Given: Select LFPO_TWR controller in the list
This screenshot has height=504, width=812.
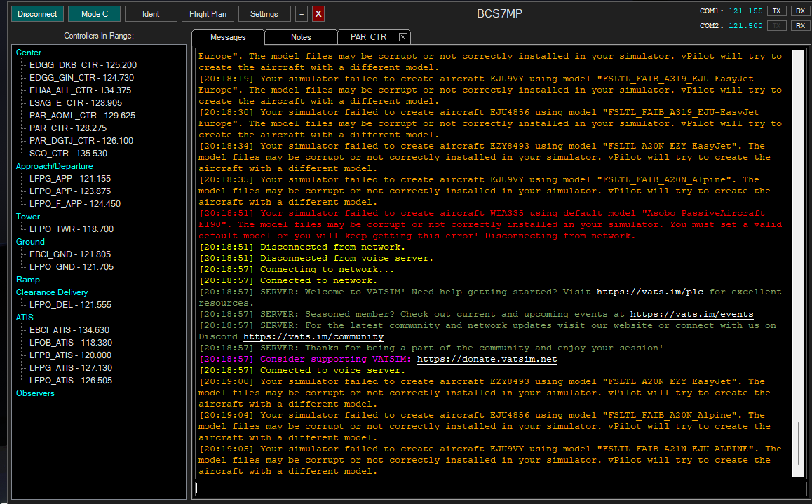Looking at the screenshot, I should click(71, 229).
